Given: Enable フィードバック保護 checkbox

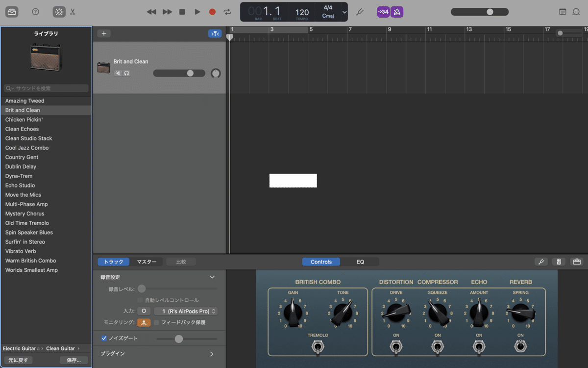Looking at the screenshot, I should pyautogui.click(x=156, y=322).
